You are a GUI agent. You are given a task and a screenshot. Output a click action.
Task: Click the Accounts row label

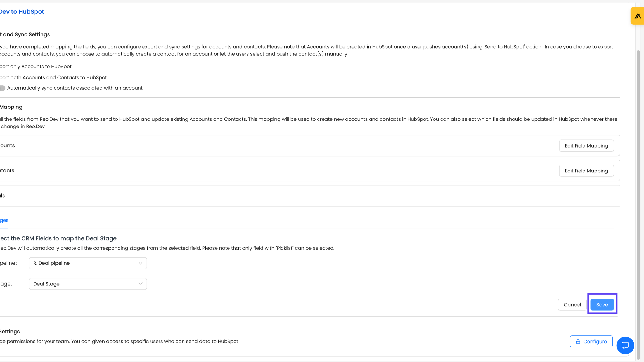[x=7, y=145]
